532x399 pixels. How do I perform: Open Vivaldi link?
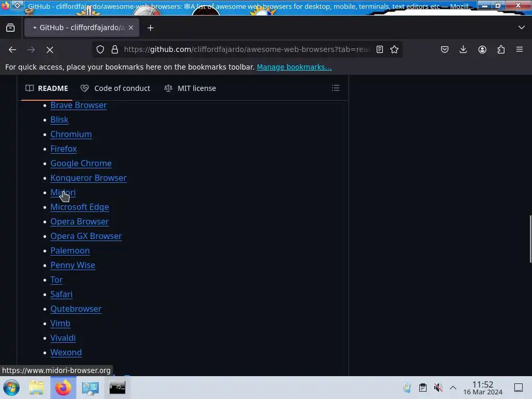tap(63, 338)
